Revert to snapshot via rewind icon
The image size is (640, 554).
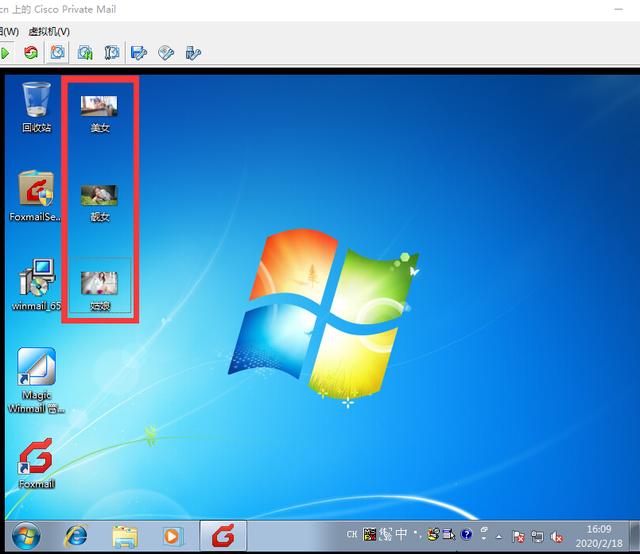pyautogui.click(x=85, y=53)
